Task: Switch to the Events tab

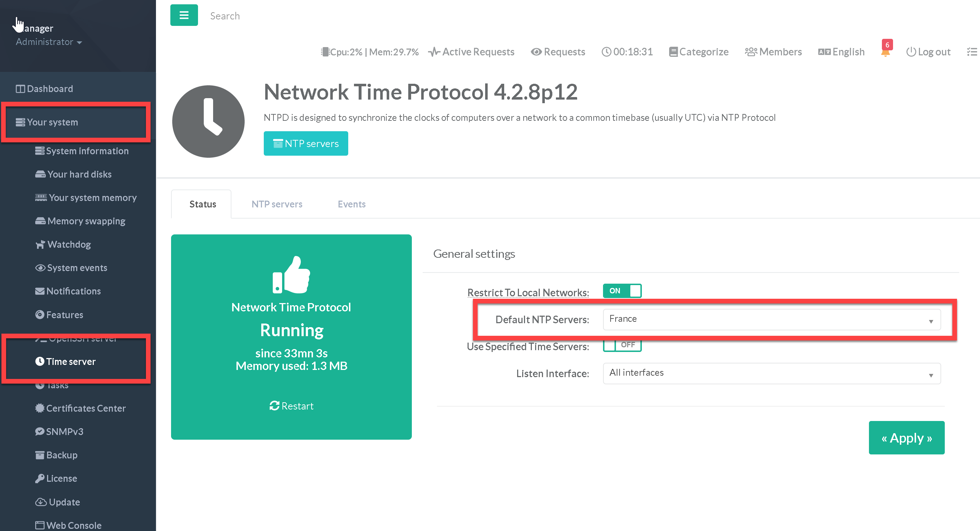Action: click(x=351, y=204)
